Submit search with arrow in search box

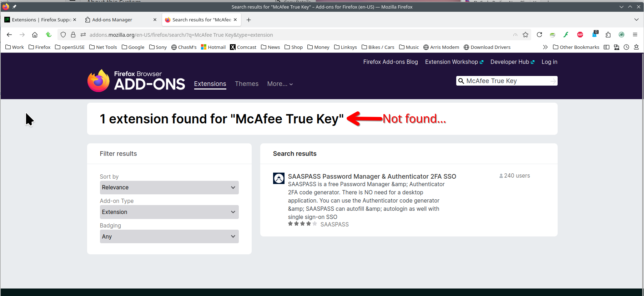tap(553, 81)
